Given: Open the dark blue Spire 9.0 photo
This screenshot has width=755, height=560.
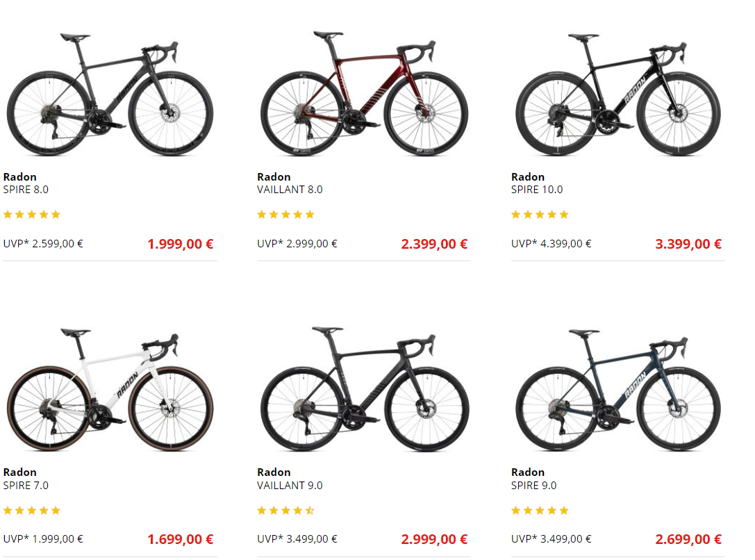Looking at the screenshot, I should (x=618, y=389).
